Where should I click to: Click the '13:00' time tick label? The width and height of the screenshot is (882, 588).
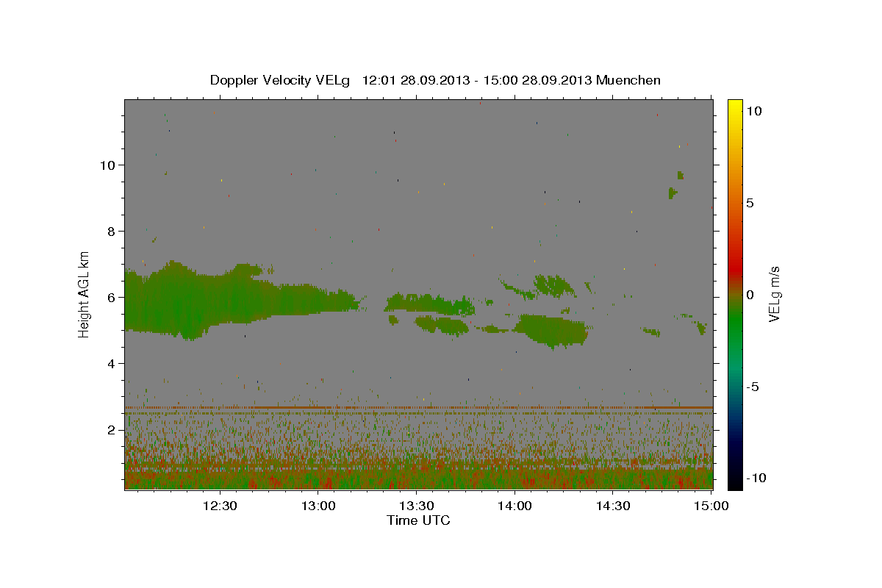pyautogui.click(x=318, y=506)
